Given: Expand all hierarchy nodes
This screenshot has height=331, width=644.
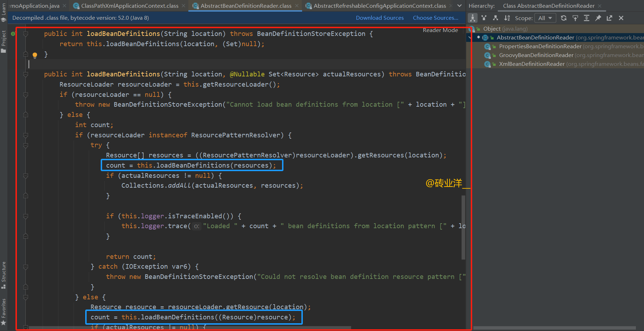Looking at the screenshot, I should [x=587, y=18].
